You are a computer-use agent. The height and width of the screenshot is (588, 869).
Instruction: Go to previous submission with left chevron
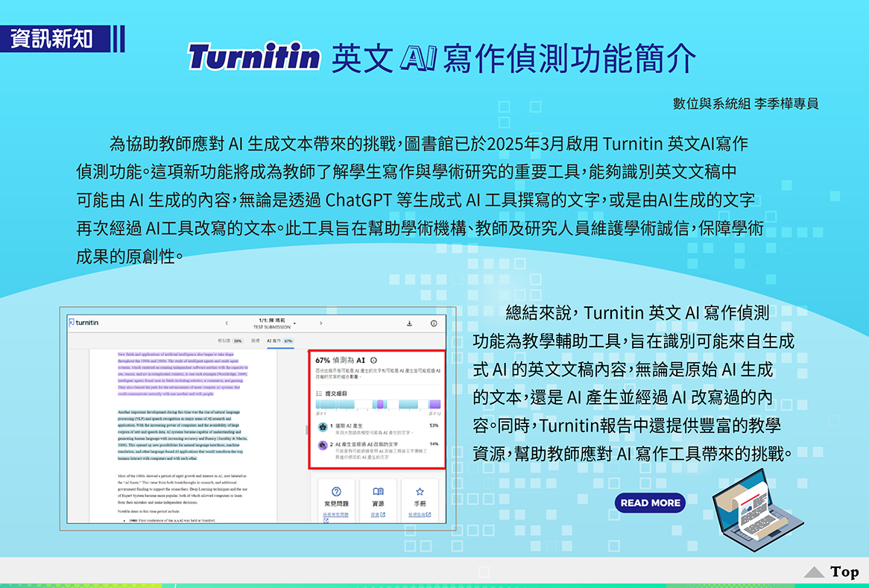click(x=226, y=323)
